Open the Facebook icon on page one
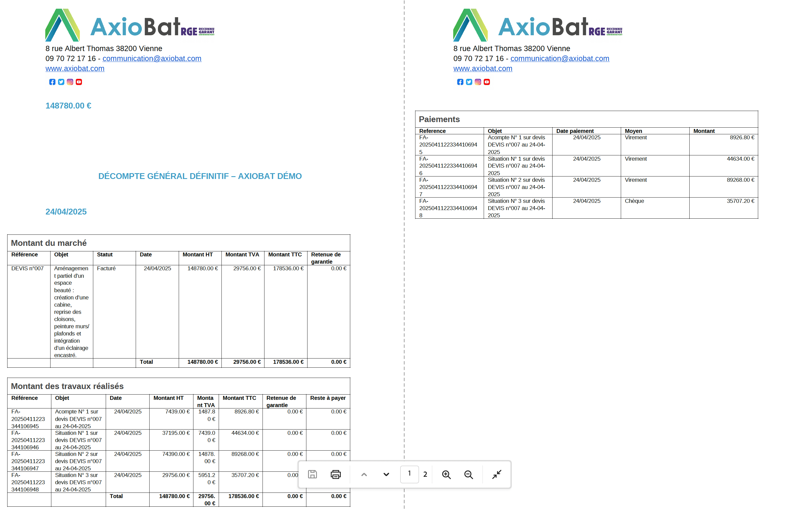The image size is (812, 510). pyautogui.click(x=52, y=82)
